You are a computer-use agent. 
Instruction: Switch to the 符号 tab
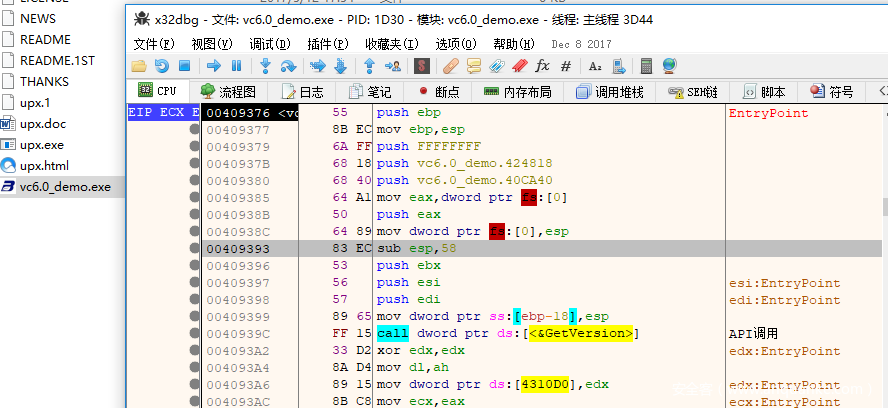[831, 92]
